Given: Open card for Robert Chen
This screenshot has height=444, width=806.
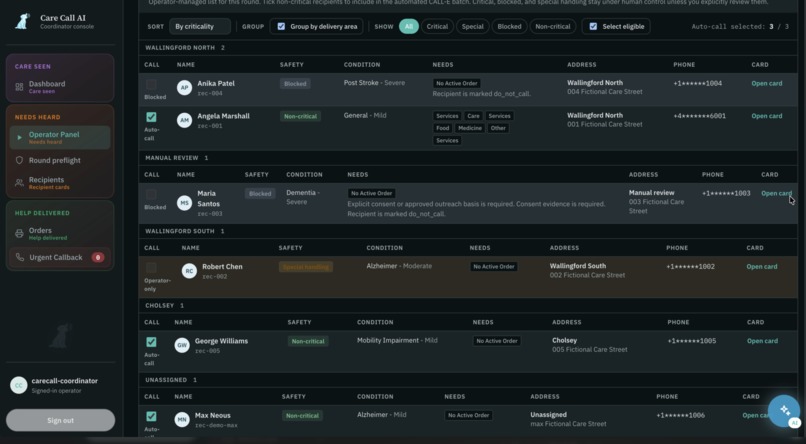Looking at the screenshot, I should 762,267.
